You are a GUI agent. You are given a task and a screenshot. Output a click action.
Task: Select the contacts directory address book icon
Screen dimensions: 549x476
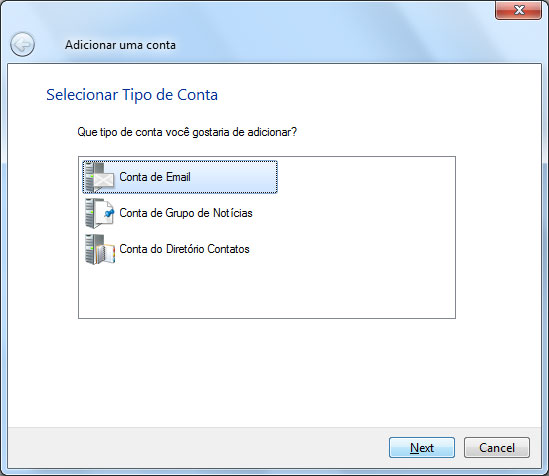[x=100, y=249]
